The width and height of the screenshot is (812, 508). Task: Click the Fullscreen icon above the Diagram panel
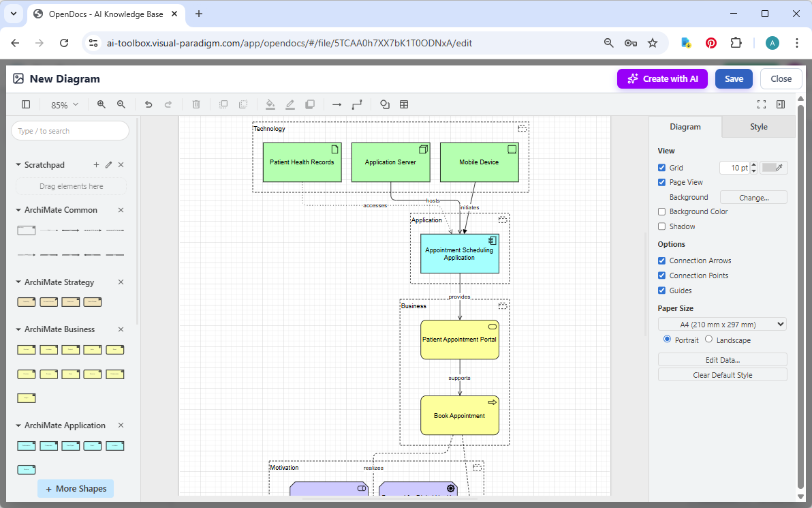(x=761, y=104)
